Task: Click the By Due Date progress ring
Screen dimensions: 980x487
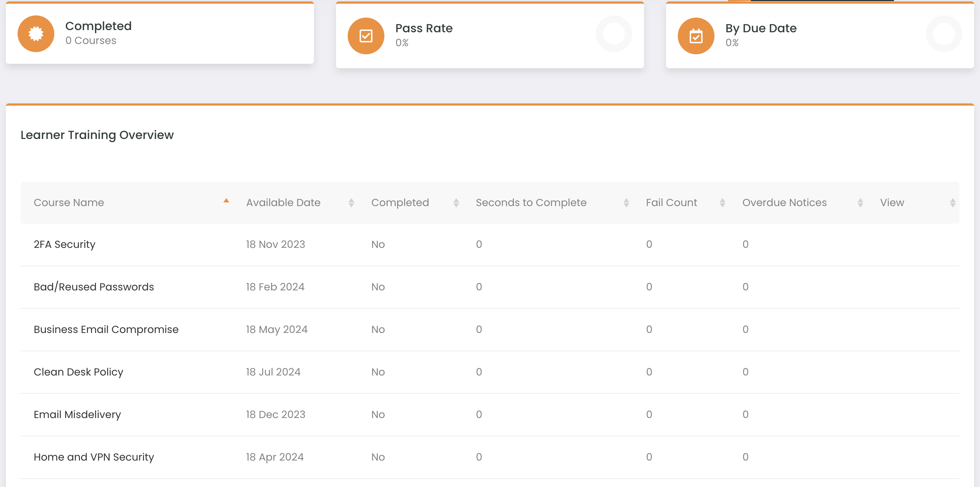Action: tap(944, 34)
